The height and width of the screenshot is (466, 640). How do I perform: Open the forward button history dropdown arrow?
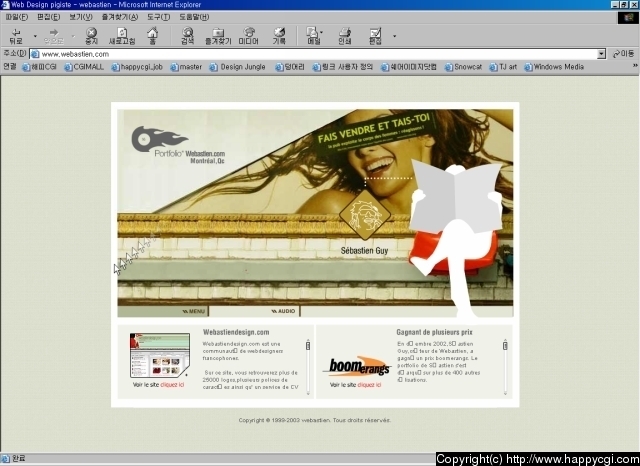[73, 36]
